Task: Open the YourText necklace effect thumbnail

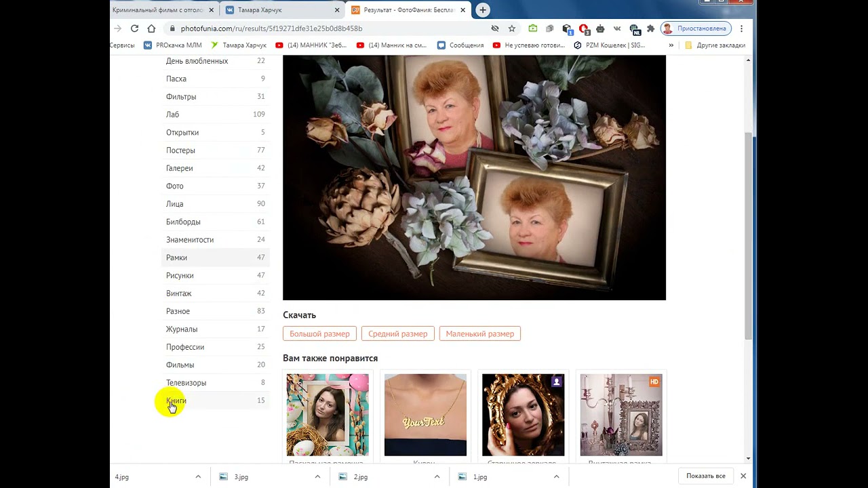Action: (x=425, y=415)
